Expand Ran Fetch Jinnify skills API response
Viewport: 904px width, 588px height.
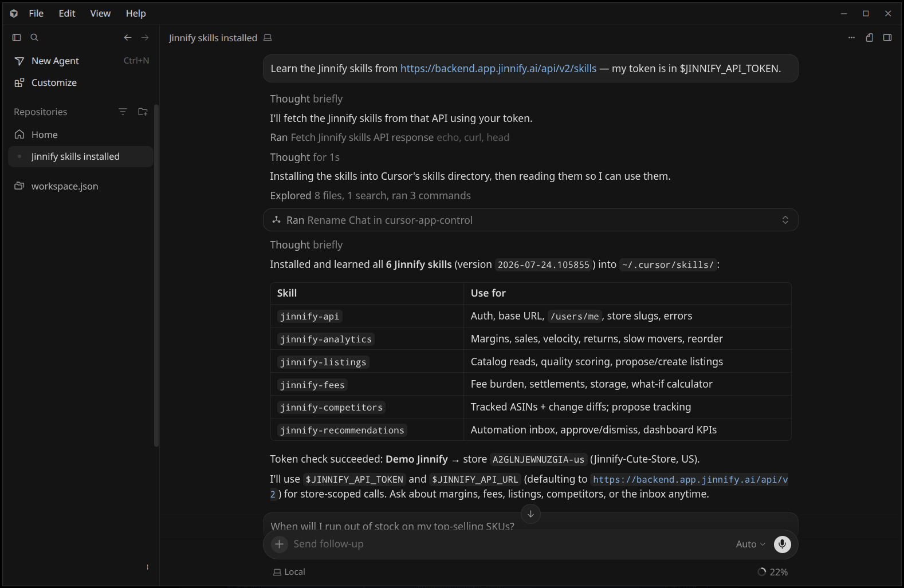pos(390,137)
